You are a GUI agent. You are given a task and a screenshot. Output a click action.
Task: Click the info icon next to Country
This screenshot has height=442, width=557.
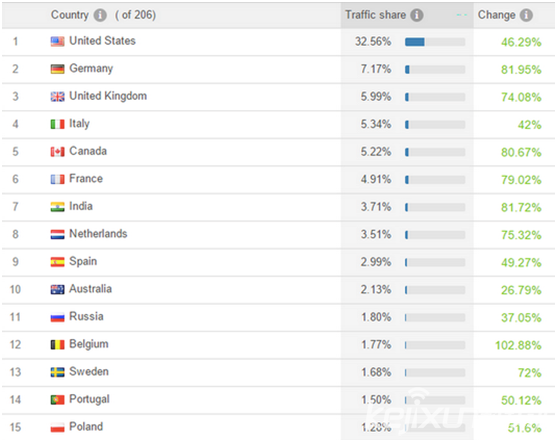(x=100, y=15)
